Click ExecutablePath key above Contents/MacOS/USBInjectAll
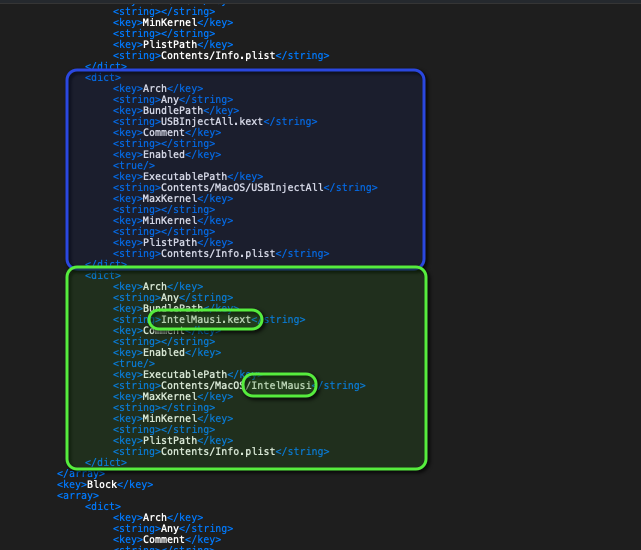Image resolution: width=641 pixels, height=550 pixels. tap(188, 176)
